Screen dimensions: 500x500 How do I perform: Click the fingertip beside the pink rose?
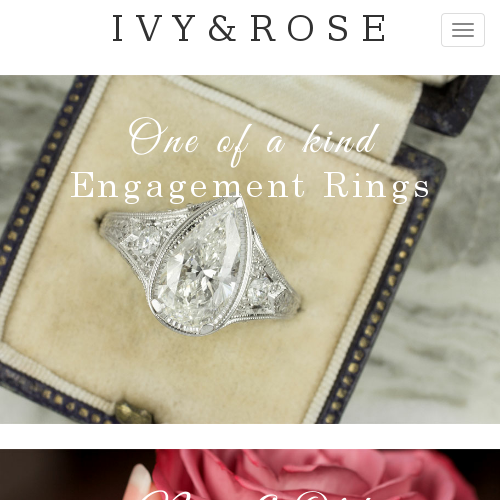pyautogui.click(x=141, y=482)
